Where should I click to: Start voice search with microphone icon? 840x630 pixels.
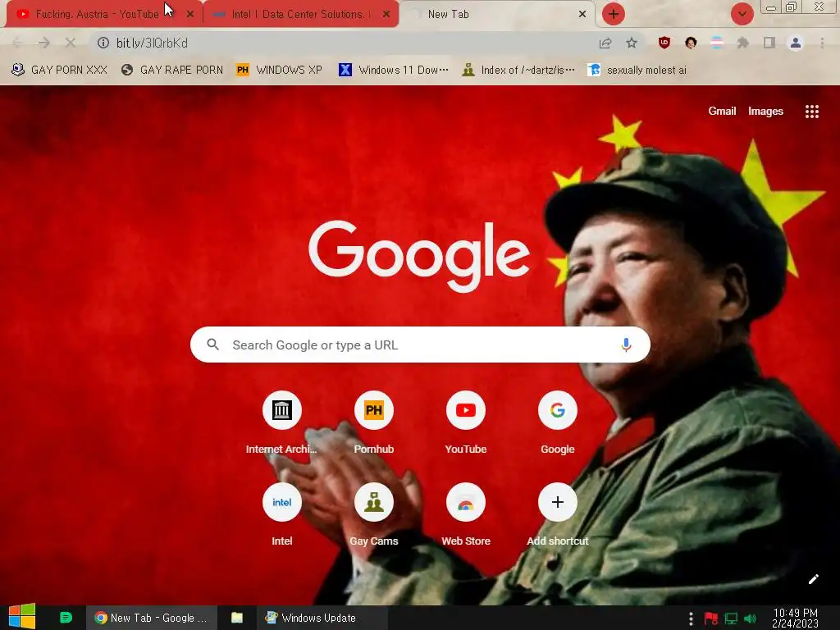[626, 345]
